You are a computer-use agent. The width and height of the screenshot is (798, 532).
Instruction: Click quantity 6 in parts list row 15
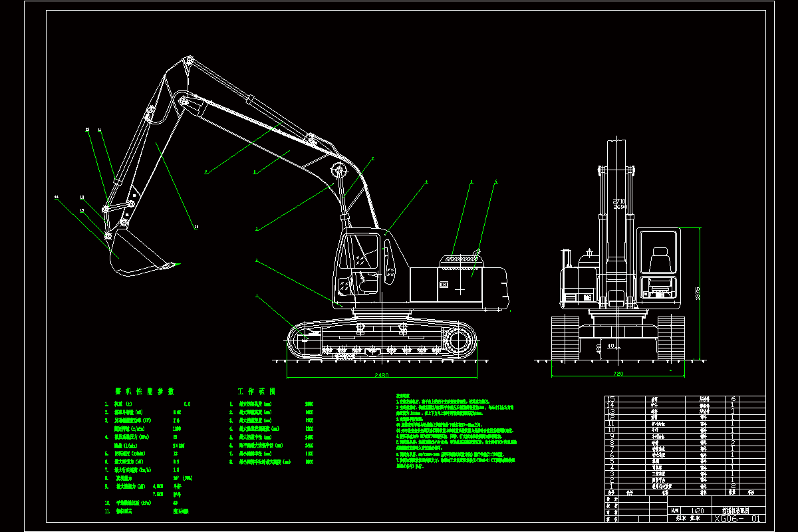tap(733, 399)
